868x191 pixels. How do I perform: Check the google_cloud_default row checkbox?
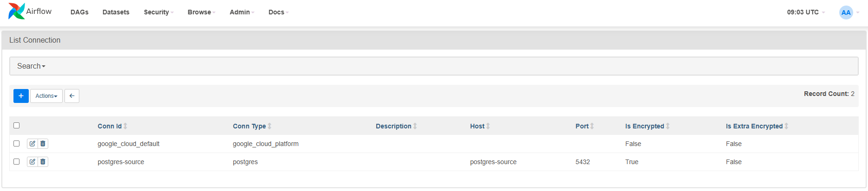[17, 144]
